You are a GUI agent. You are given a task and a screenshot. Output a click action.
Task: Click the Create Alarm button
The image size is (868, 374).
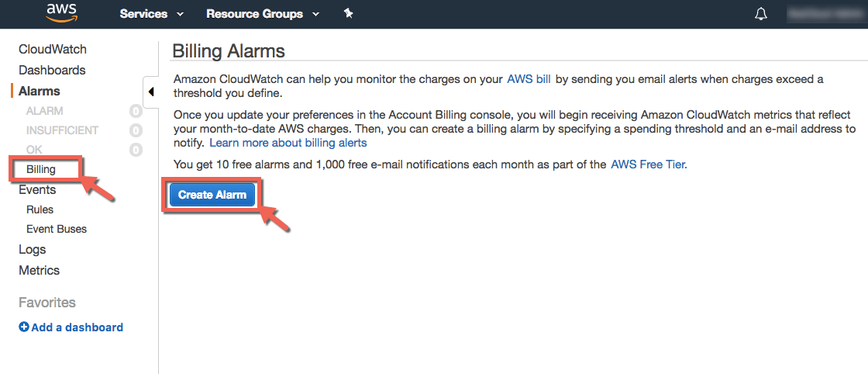point(212,195)
